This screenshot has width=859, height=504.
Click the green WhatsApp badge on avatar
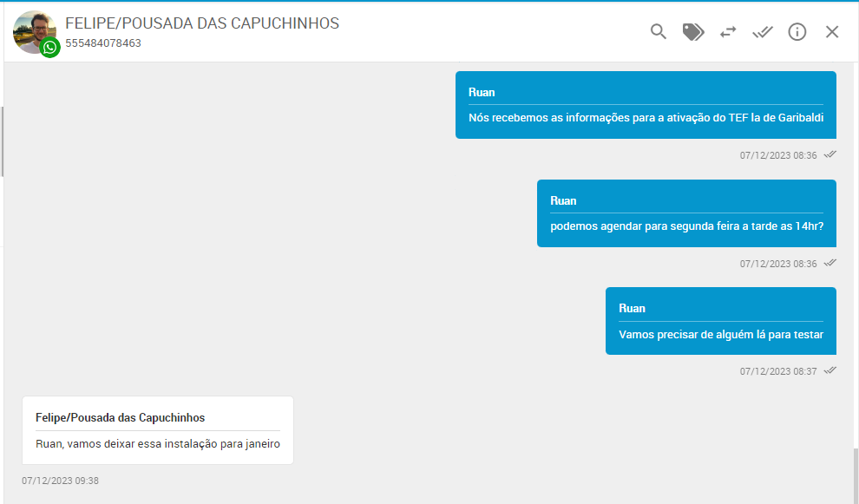50,48
